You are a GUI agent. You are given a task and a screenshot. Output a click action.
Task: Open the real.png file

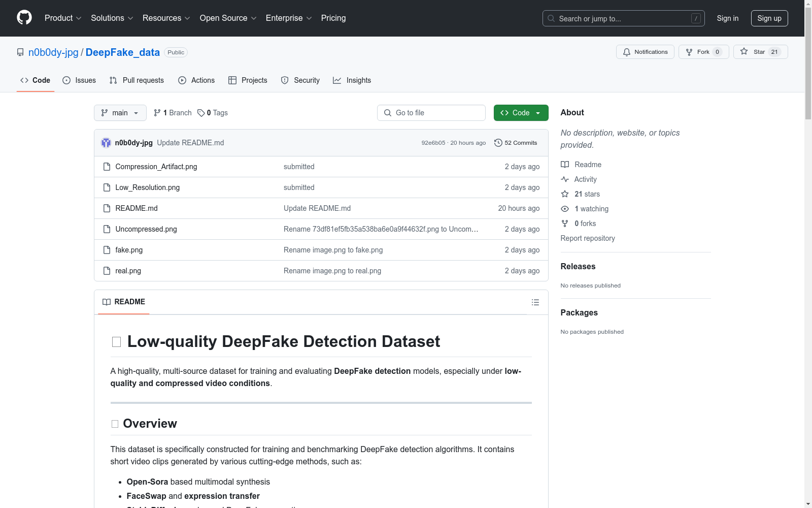pyautogui.click(x=128, y=271)
